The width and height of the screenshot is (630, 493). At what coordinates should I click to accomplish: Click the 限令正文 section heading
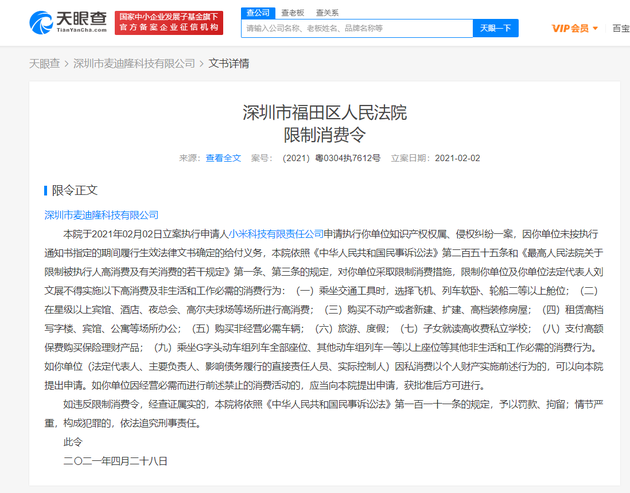[x=75, y=190]
